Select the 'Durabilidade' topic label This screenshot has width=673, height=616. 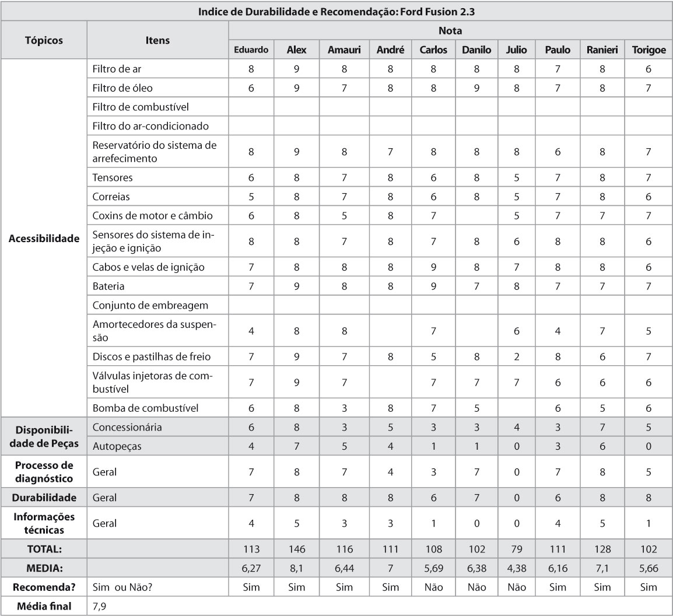(x=44, y=498)
